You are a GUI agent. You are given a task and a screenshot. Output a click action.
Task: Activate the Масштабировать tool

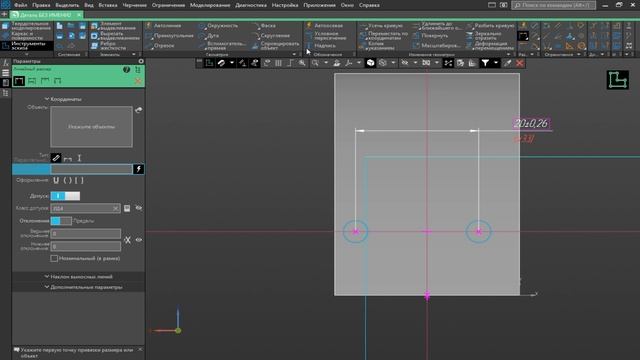point(436,46)
